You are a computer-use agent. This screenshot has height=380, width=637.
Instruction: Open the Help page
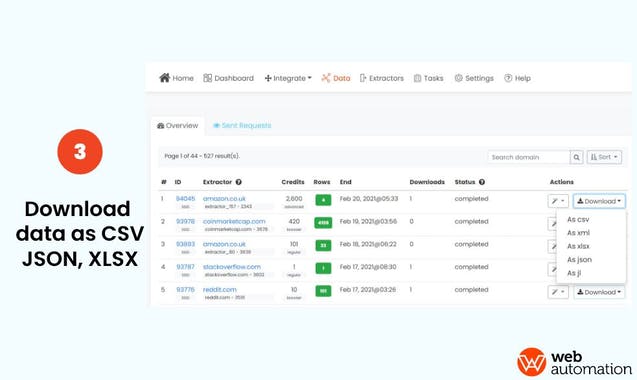518,78
